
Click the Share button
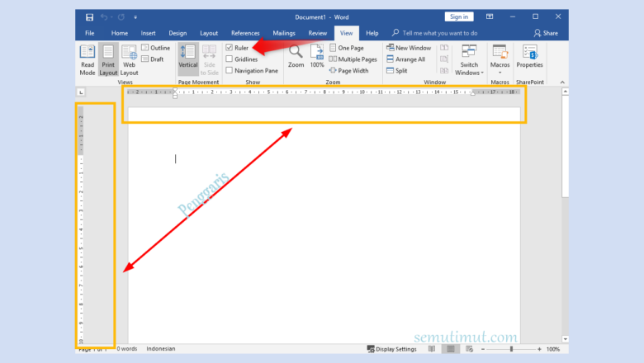(546, 33)
